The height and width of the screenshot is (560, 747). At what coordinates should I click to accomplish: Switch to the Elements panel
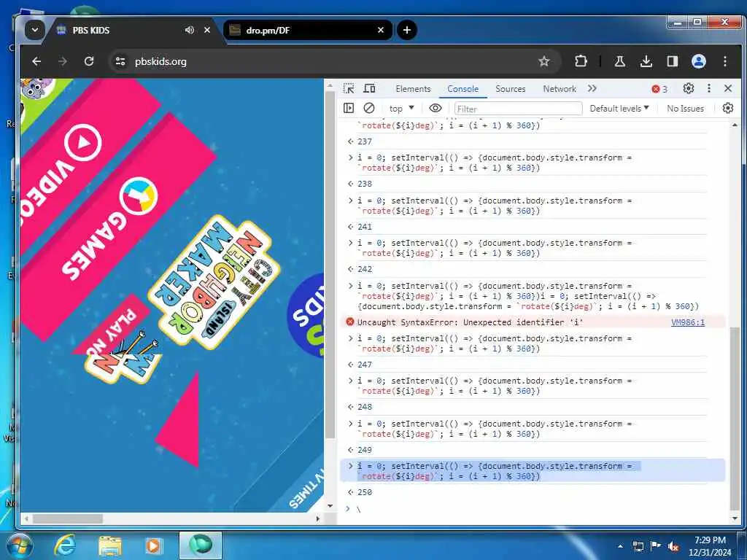(413, 89)
